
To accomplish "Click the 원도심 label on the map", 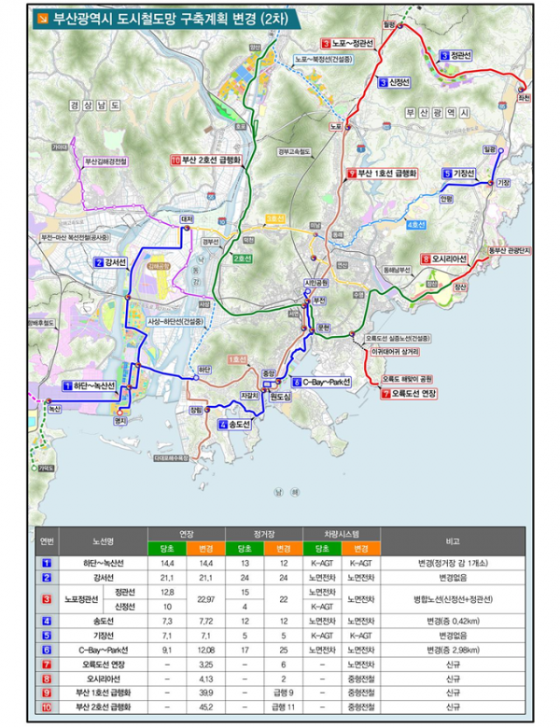I will click(280, 397).
